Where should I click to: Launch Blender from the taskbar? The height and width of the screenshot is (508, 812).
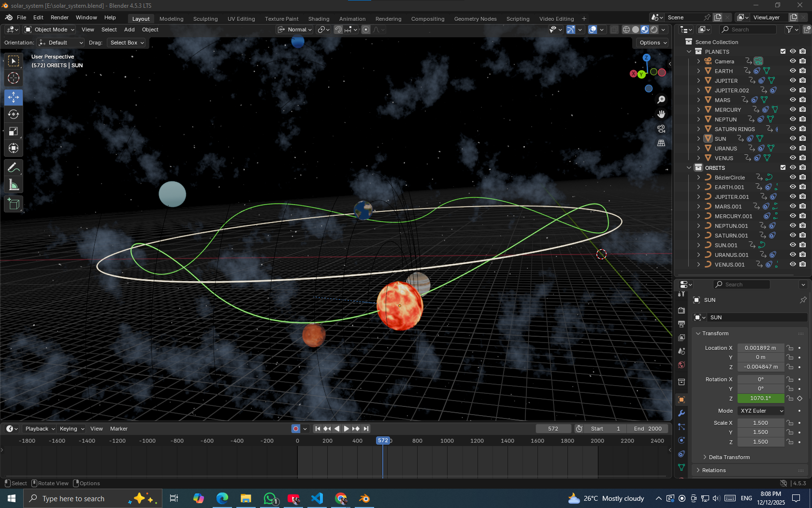[364, 498]
